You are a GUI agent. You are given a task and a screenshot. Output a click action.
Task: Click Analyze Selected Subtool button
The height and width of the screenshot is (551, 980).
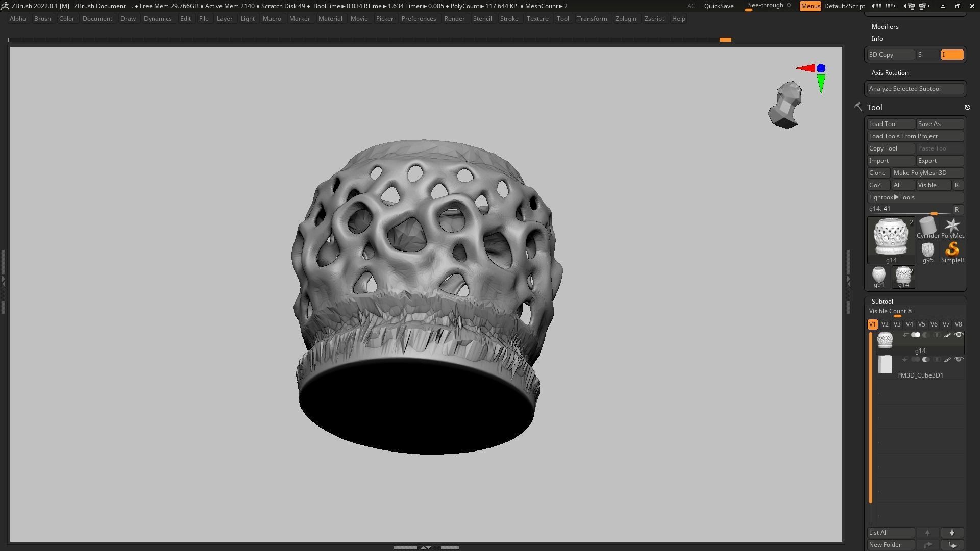(915, 89)
